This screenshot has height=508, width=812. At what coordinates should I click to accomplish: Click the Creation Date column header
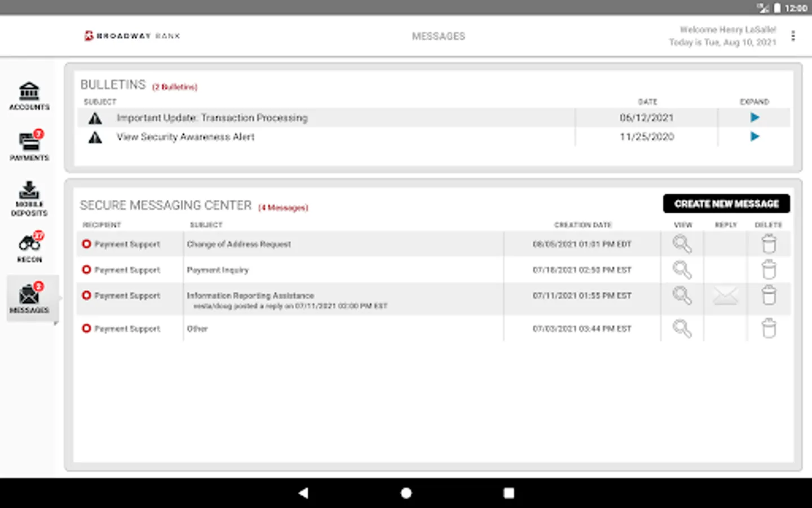(583, 225)
